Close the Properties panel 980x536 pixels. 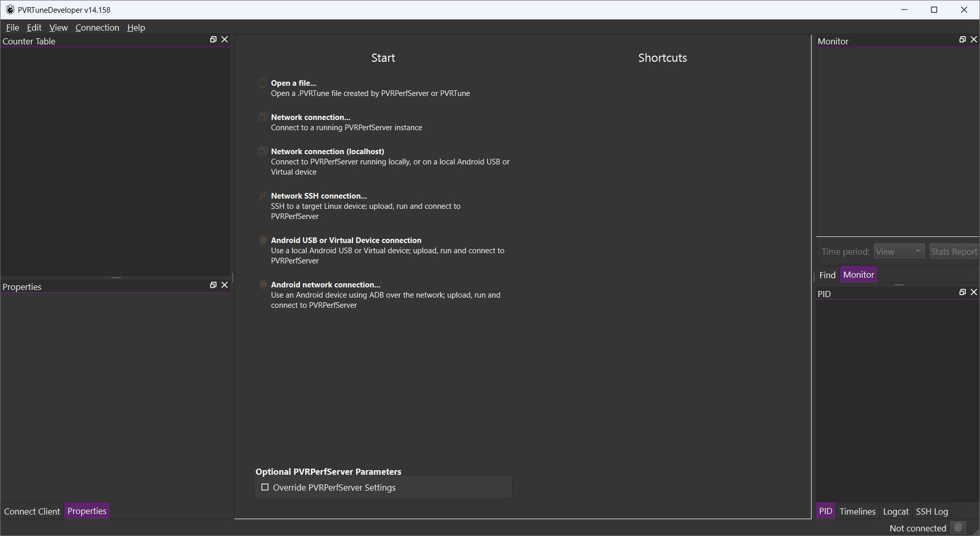225,285
